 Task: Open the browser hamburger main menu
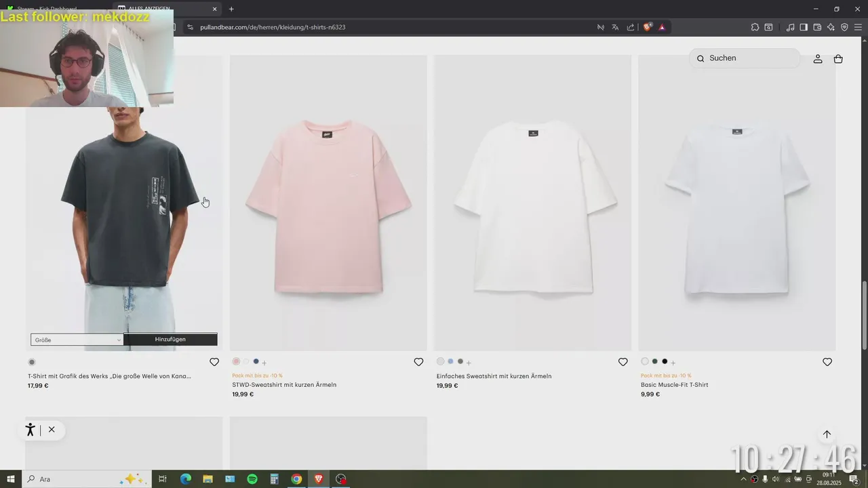pyautogui.click(x=858, y=27)
